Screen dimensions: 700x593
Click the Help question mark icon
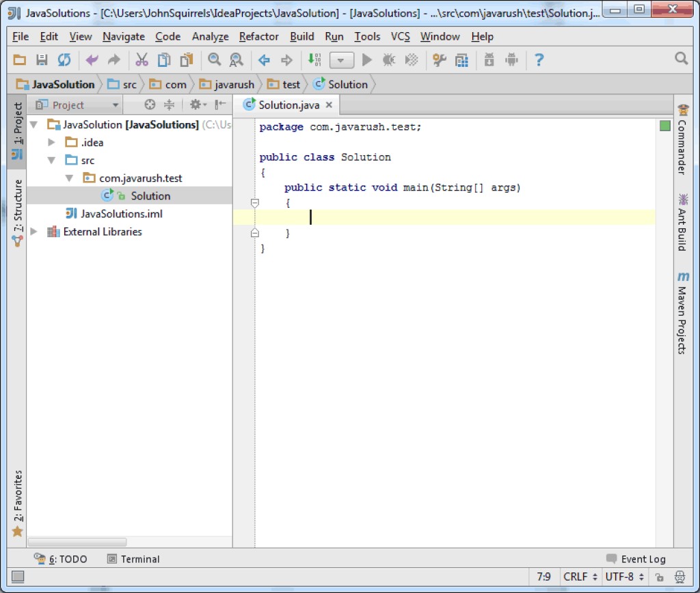coord(539,60)
